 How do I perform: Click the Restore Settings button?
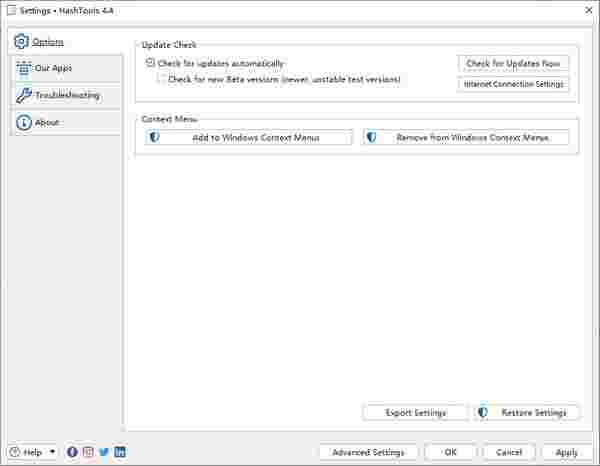(x=526, y=412)
